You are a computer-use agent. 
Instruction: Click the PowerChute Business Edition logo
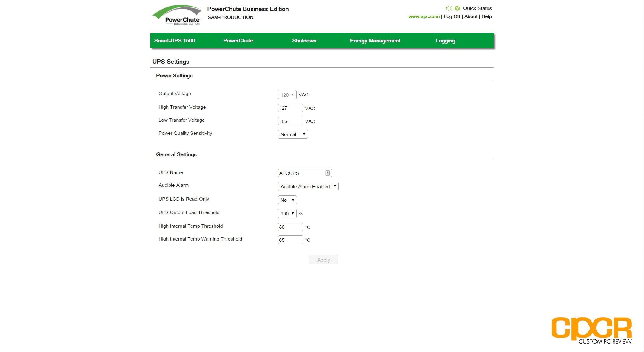pyautogui.click(x=177, y=15)
